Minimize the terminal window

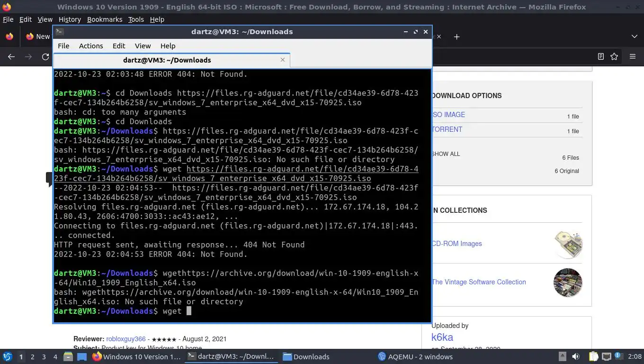tap(405, 32)
